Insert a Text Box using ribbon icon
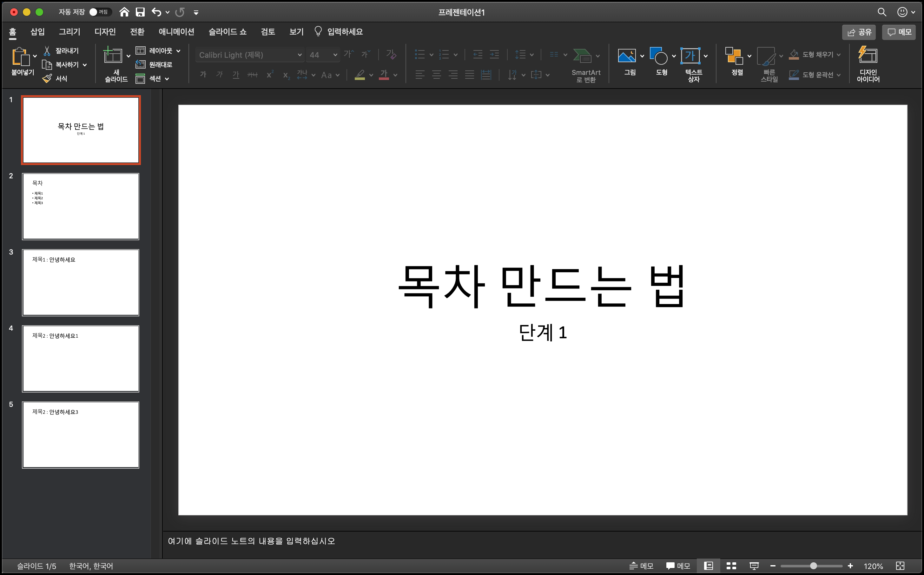924x575 pixels. coord(690,56)
